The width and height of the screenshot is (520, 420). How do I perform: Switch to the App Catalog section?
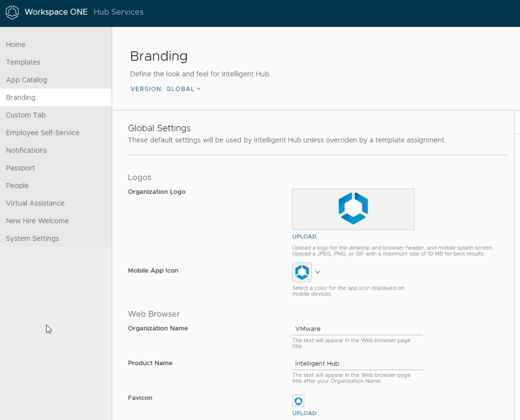(26, 80)
